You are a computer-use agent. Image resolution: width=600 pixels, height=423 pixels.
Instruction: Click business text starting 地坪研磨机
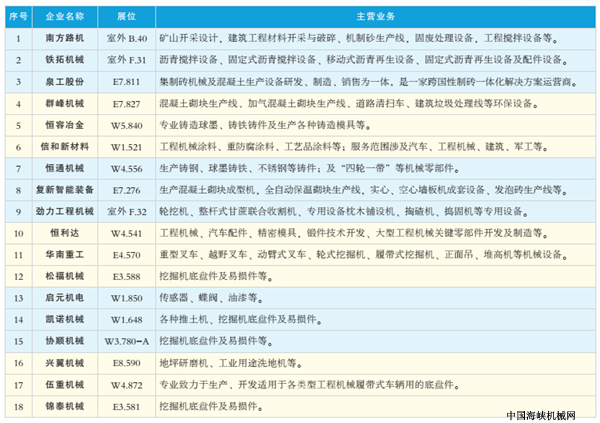click(x=231, y=363)
